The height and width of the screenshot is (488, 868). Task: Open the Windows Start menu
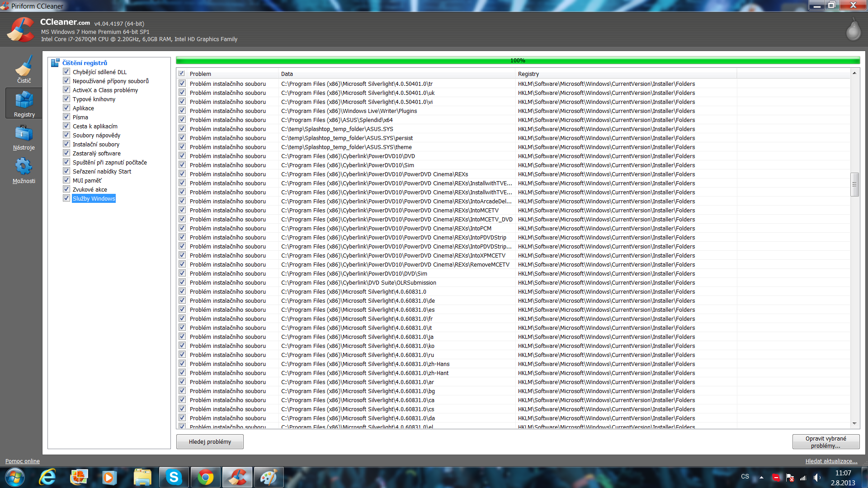[x=15, y=477]
